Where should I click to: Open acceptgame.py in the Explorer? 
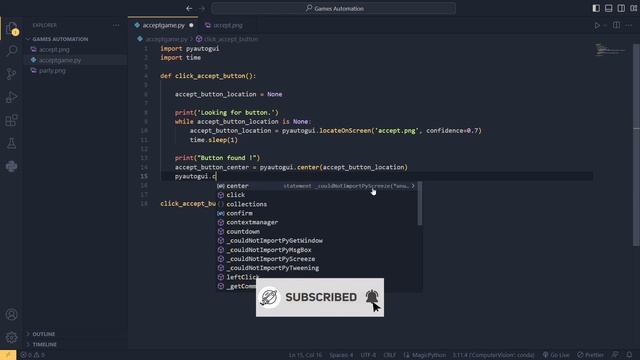[60, 60]
